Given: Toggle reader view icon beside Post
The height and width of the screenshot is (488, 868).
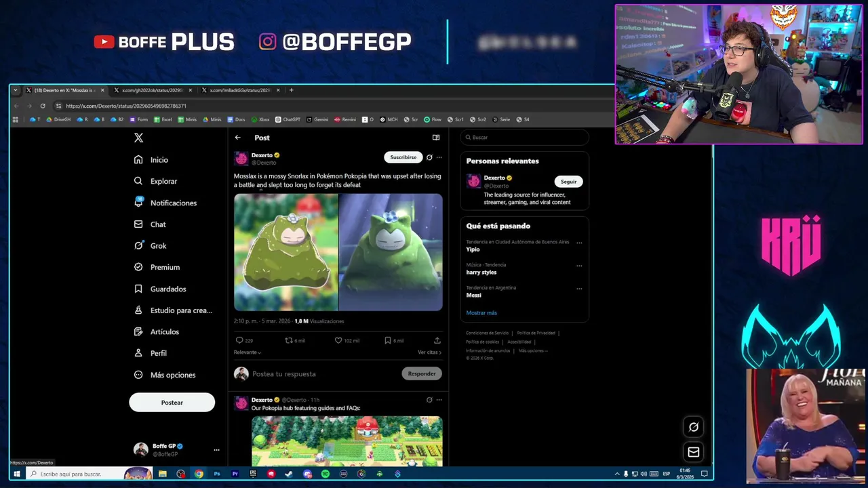Looking at the screenshot, I should pos(436,138).
